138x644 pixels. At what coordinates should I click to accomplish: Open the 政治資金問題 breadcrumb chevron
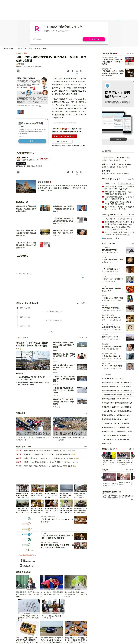[15, 49]
